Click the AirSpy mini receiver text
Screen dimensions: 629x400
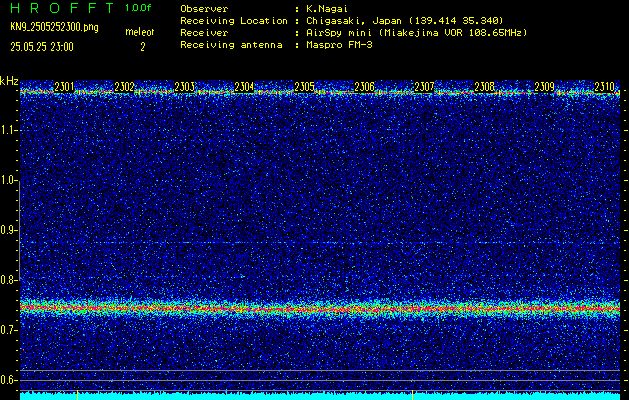pyautogui.click(x=416, y=32)
